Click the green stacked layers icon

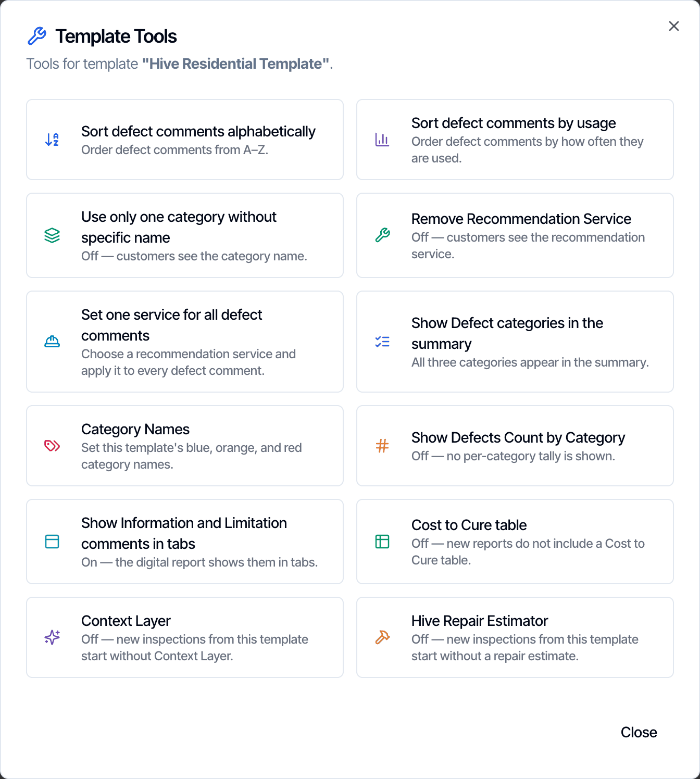pyautogui.click(x=52, y=235)
